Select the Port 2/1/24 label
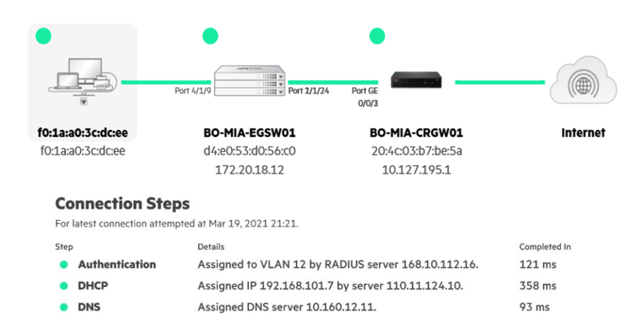644x336 pixels. 310,91
